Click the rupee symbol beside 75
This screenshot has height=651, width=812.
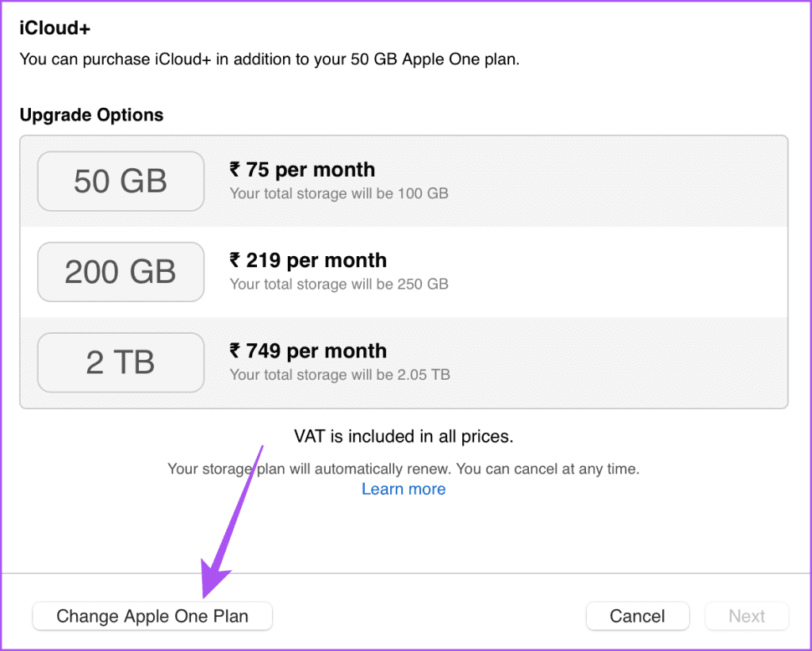click(x=235, y=170)
